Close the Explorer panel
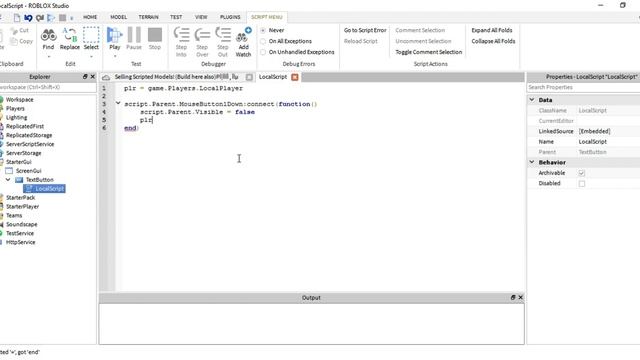This screenshot has height=360, width=640. [x=93, y=77]
